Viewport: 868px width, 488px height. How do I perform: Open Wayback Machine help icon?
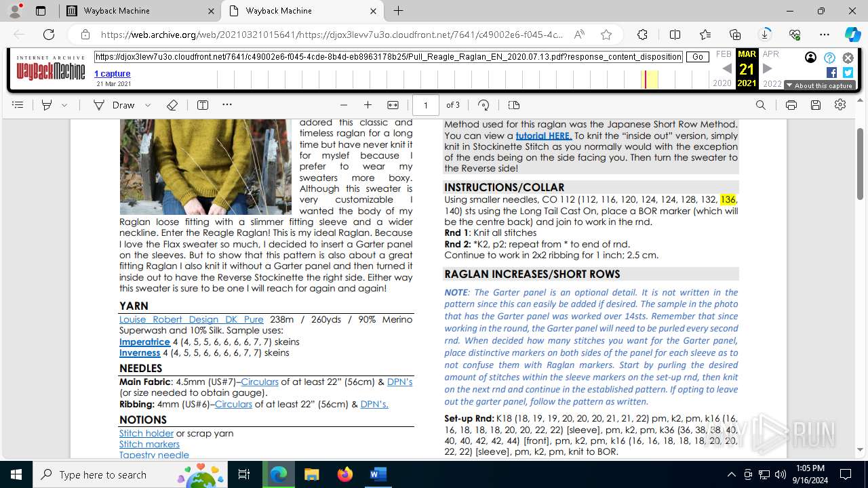(829, 58)
